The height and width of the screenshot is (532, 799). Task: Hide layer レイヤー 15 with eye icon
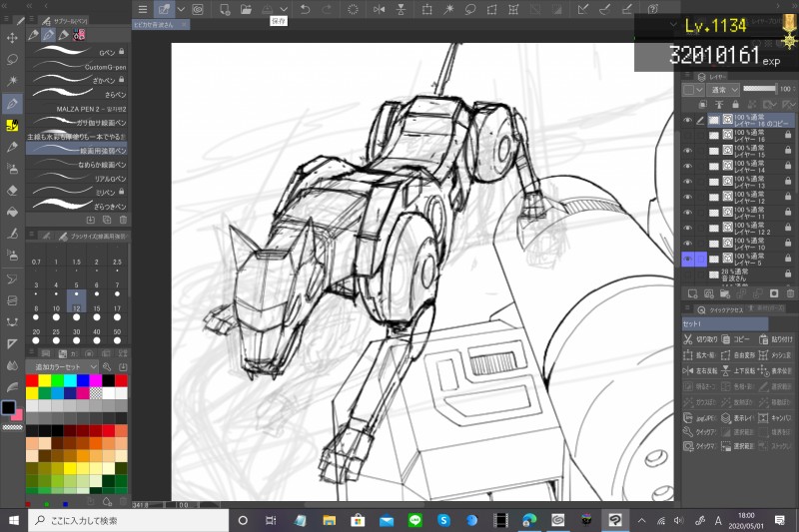pos(687,150)
